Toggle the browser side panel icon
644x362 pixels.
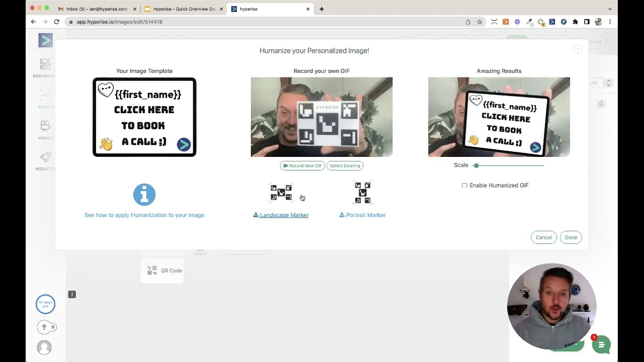[x=587, y=22]
